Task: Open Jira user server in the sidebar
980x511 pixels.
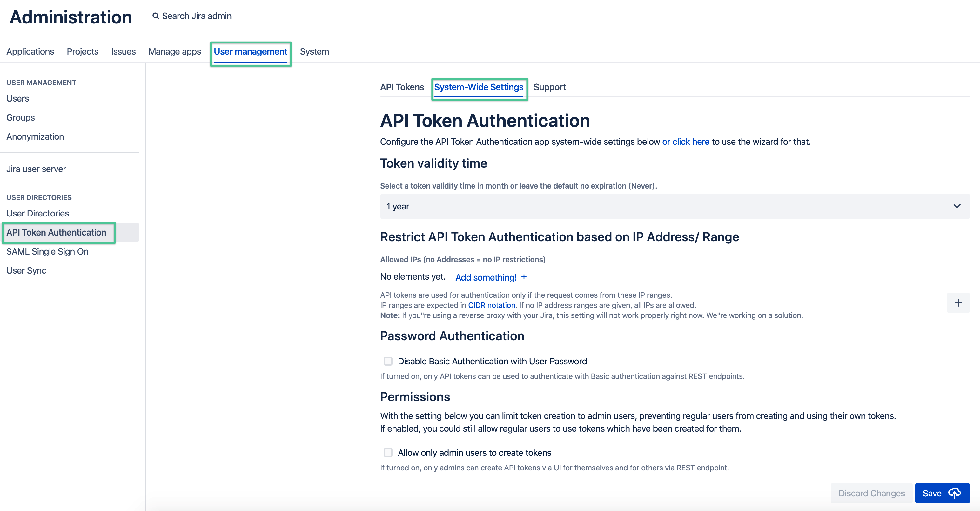Action: click(36, 169)
